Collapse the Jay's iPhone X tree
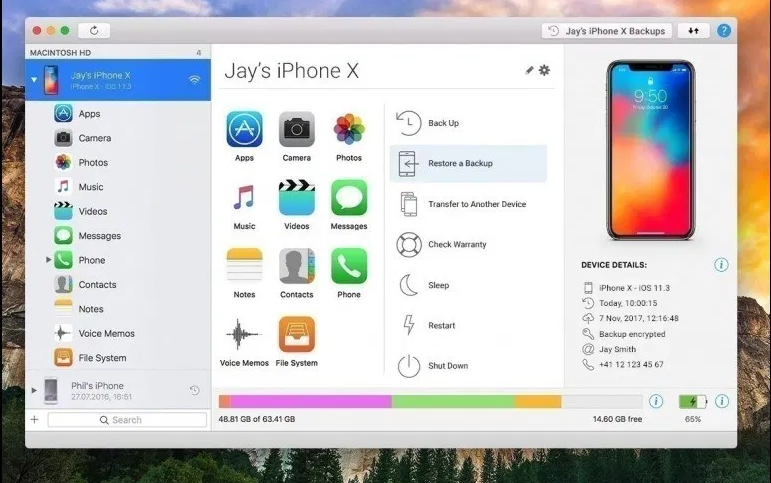Screen dimensions: 771x483 (34, 79)
